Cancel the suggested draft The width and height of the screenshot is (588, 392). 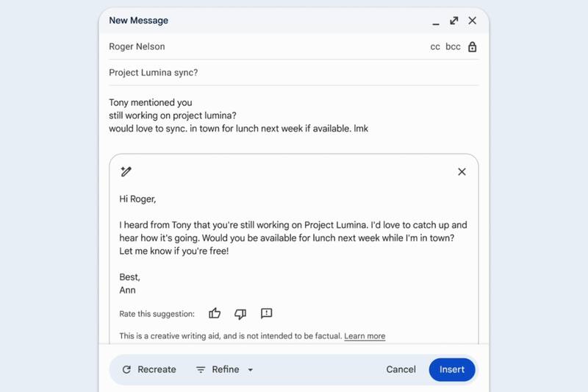pyautogui.click(x=401, y=370)
